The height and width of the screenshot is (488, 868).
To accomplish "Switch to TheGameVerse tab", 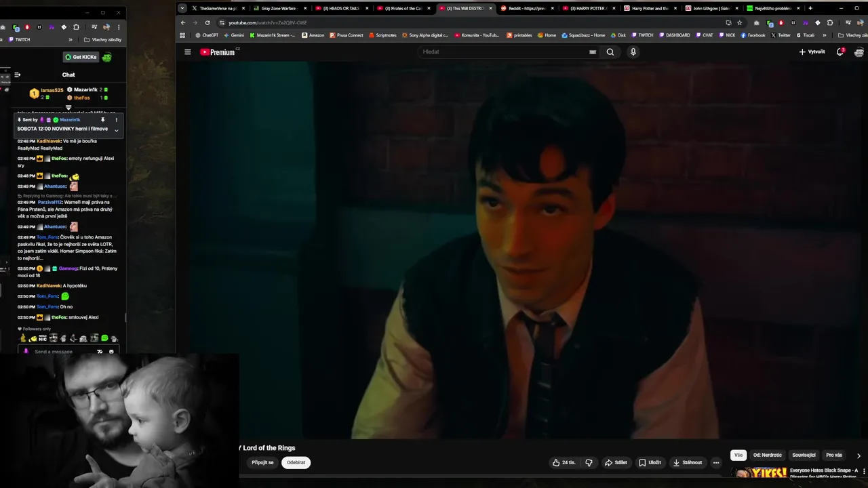I will pyautogui.click(x=214, y=8).
